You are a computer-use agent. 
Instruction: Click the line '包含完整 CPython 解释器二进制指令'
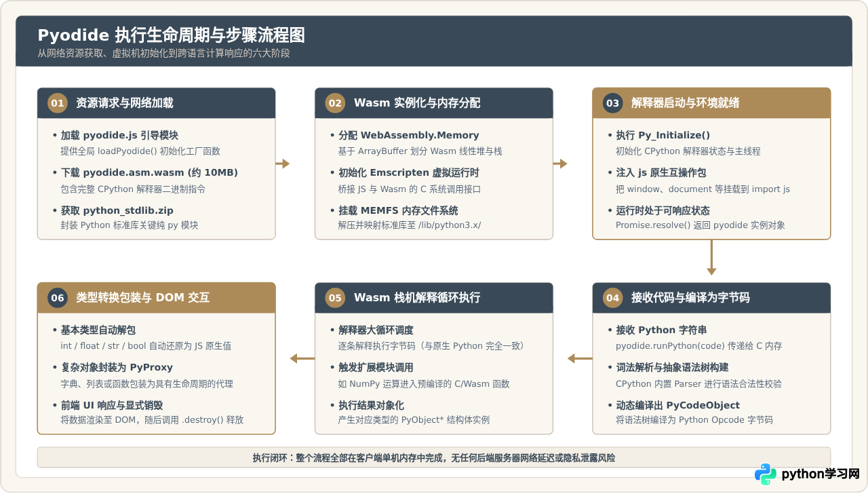tap(133, 189)
